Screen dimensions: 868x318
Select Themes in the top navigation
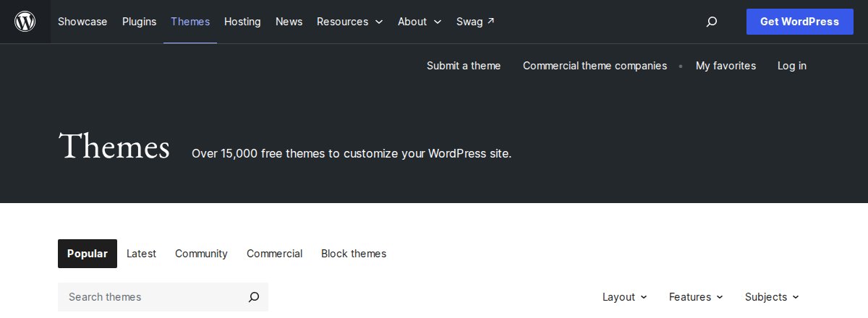[190, 22]
